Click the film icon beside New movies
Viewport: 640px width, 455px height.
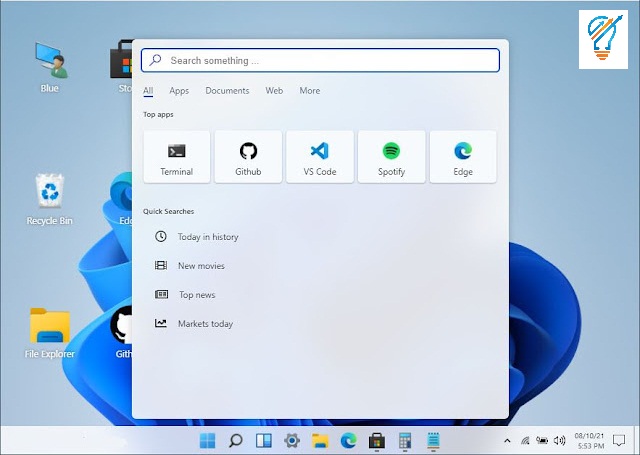click(x=161, y=265)
